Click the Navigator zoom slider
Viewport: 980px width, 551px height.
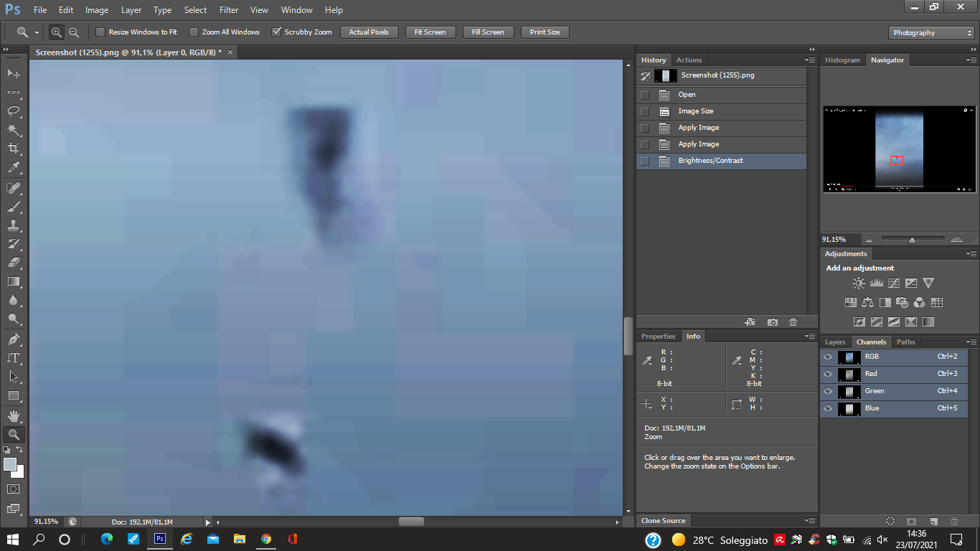pyautogui.click(x=912, y=240)
